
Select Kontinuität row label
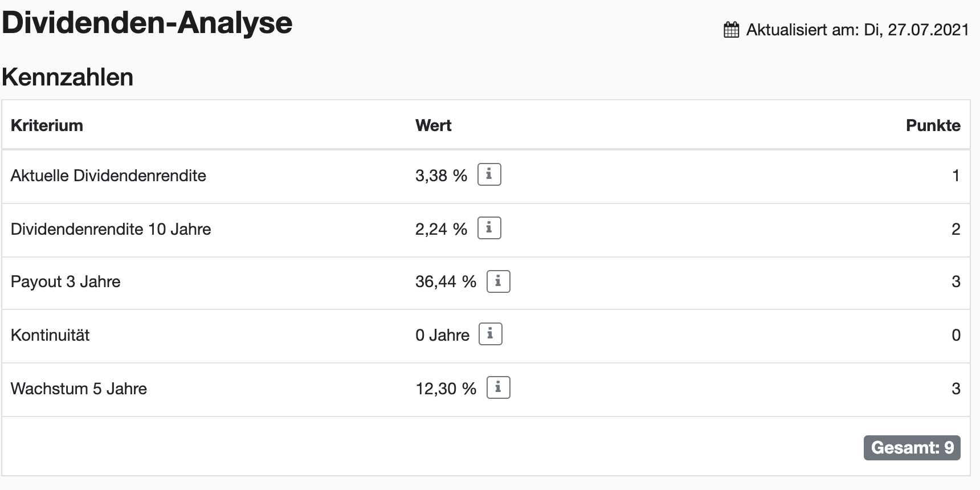50,335
